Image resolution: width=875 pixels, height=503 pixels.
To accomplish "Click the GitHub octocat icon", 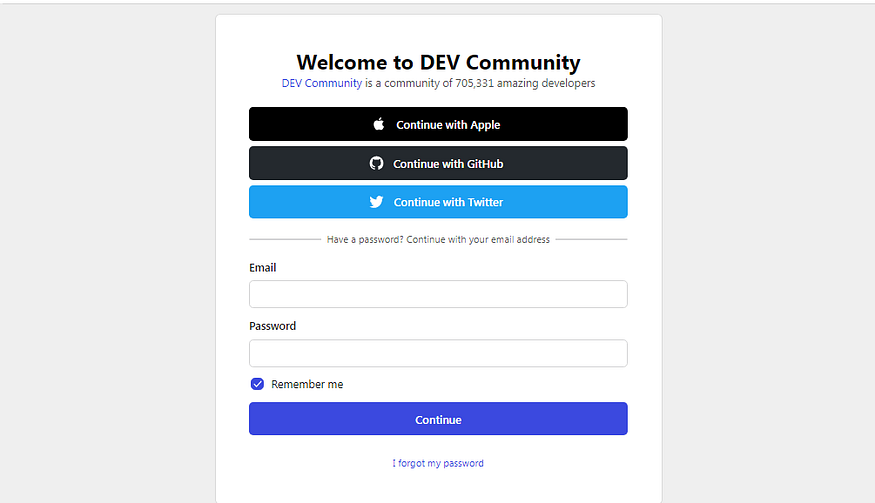I will (376, 163).
